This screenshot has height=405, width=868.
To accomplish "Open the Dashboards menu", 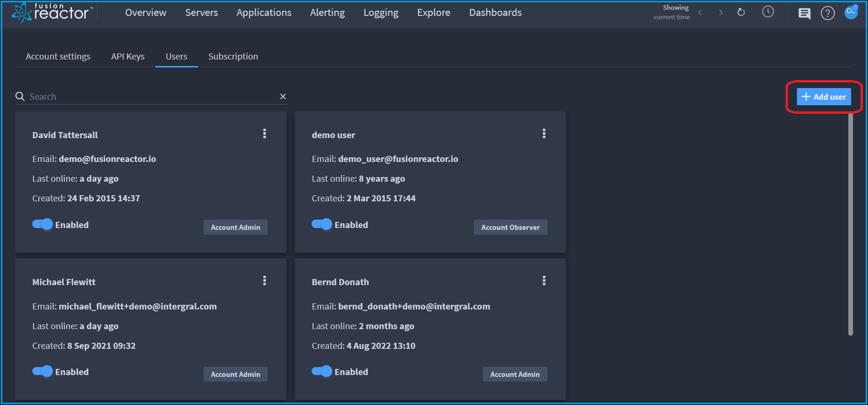I will [496, 13].
